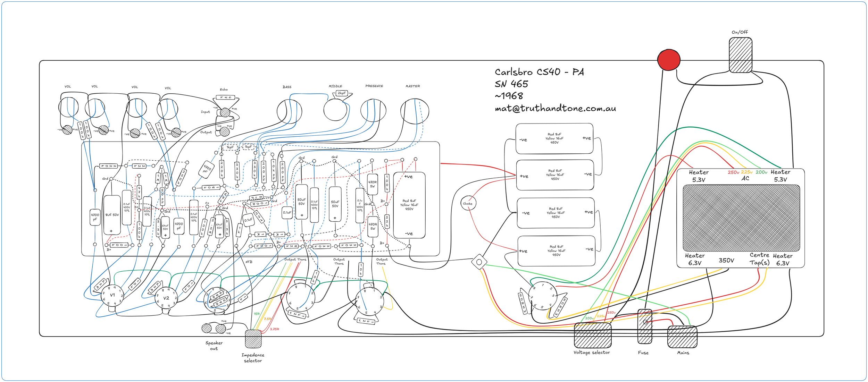This screenshot has height=382, width=868.
Task: Select the hatched On/Off switch shape
Action: [740, 55]
